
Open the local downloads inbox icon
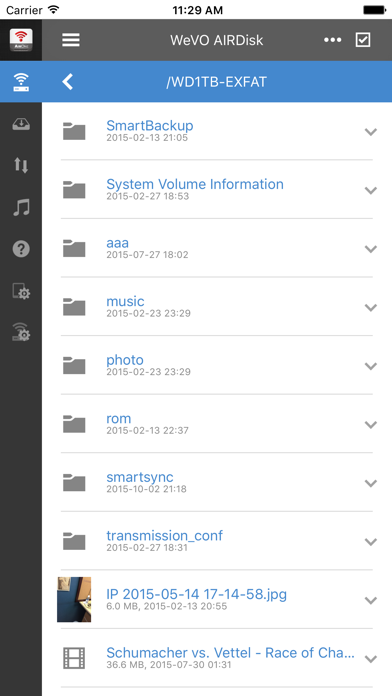click(x=21, y=124)
